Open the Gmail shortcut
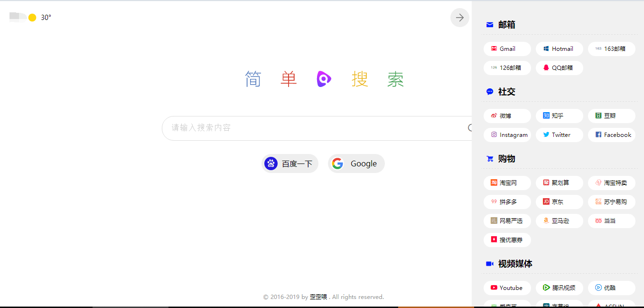 click(507, 49)
